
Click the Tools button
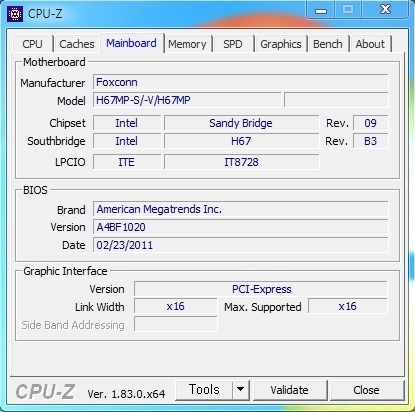coord(204,390)
